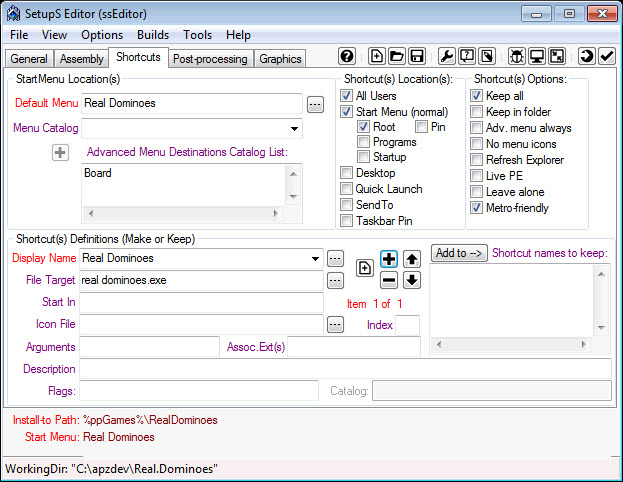Click the duplicate shortcut page icon
This screenshot has width=623, height=482.
pyautogui.click(x=364, y=269)
